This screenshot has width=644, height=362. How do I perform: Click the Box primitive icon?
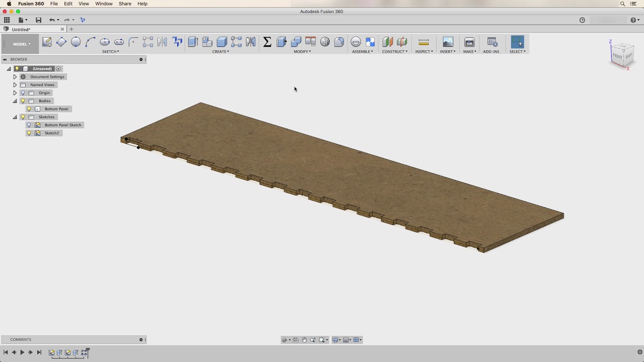[x=222, y=42]
